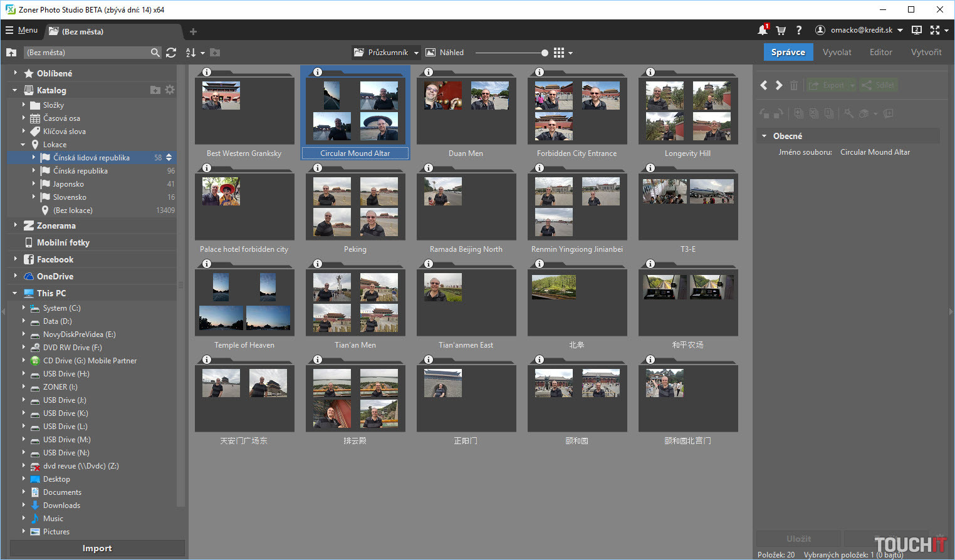955x560 pixels.
Task: Toggle the second monitor display
Action: point(916,30)
